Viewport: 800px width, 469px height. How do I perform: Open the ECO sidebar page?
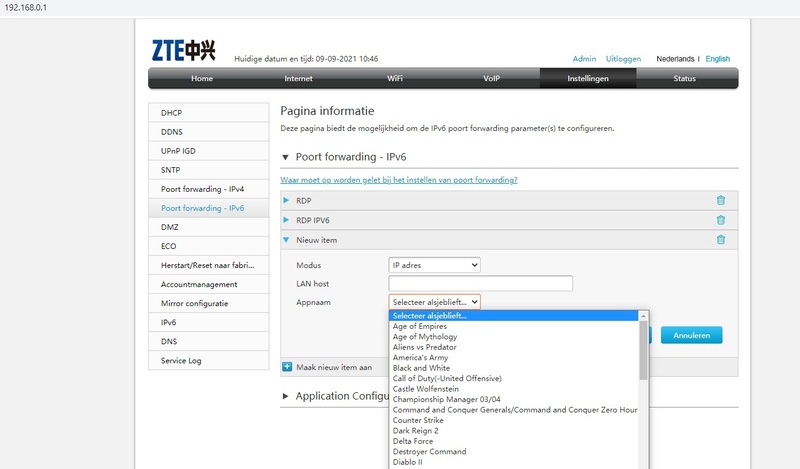[209, 246]
